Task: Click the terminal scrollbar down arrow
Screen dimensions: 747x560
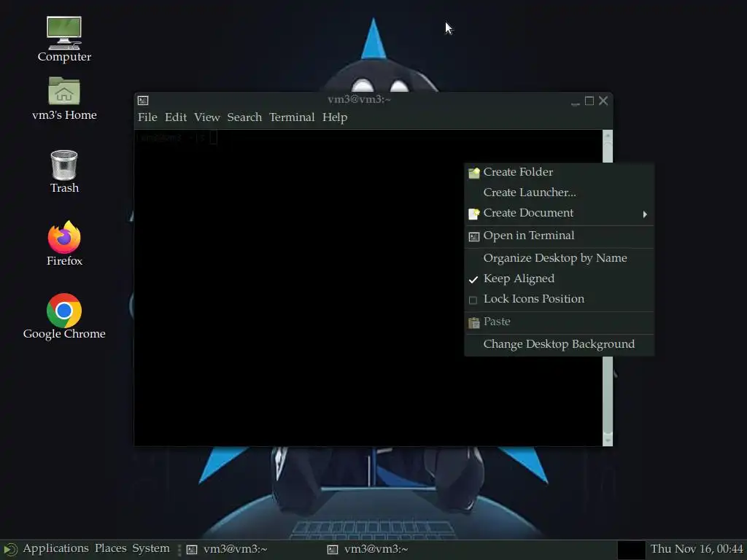Action: pos(608,440)
